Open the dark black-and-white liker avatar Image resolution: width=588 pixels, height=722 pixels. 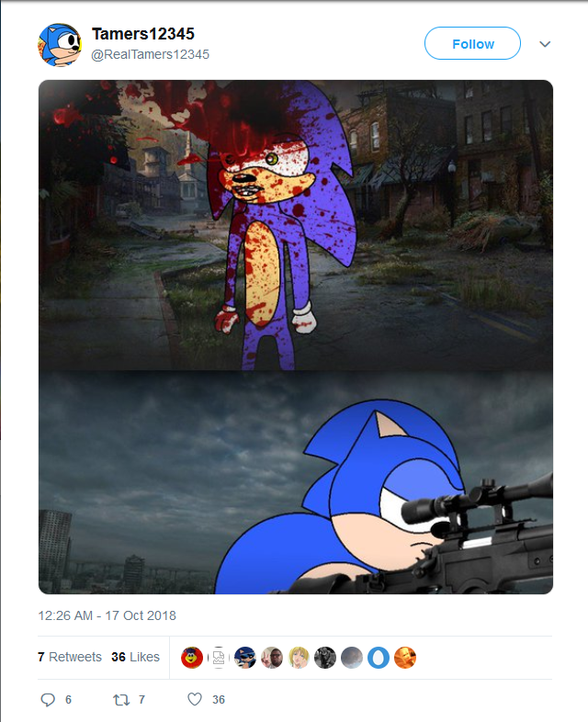(x=325, y=657)
